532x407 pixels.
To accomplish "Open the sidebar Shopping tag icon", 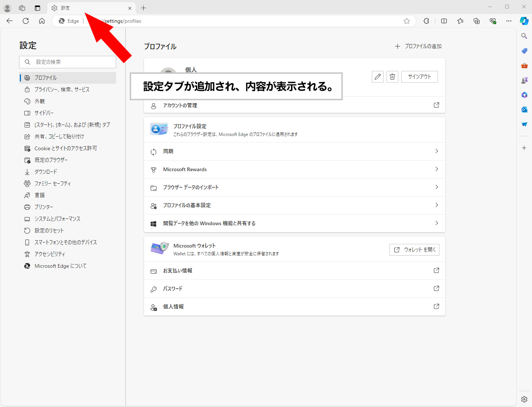I will [x=524, y=51].
